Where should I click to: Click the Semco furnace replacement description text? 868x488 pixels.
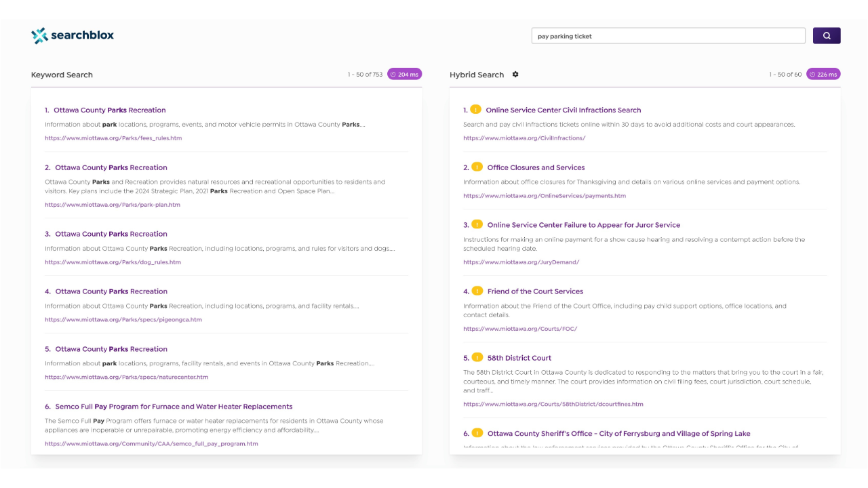214,426
